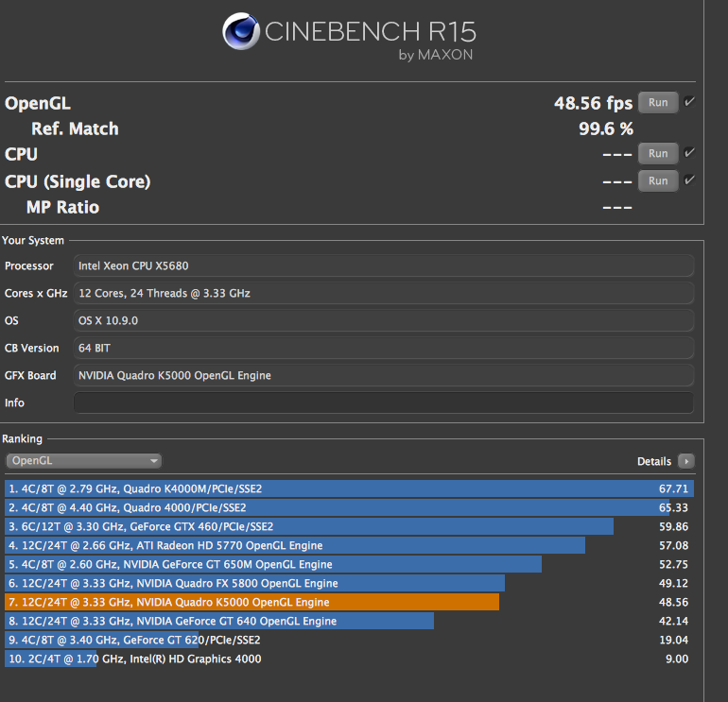Click the OpenGL result label
The height and width of the screenshot is (702, 728).
(x=38, y=104)
